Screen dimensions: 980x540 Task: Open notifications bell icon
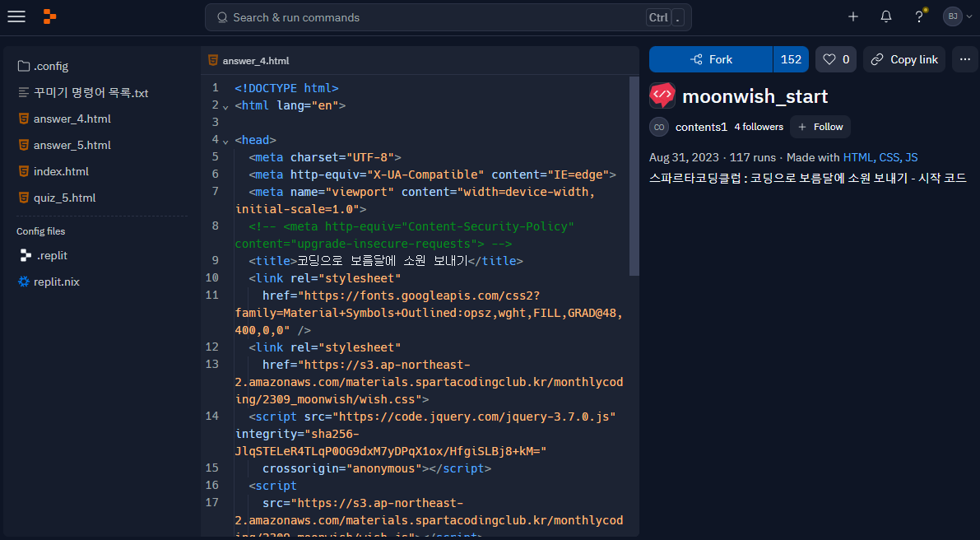point(885,16)
